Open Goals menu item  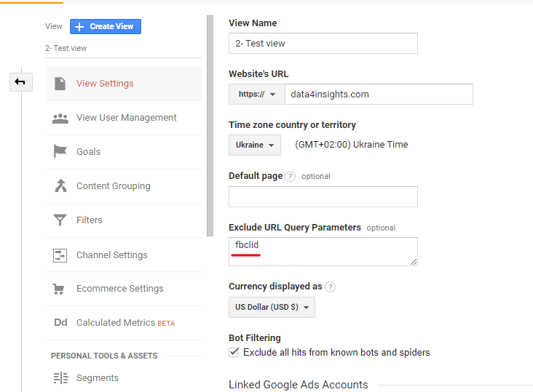[89, 152]
